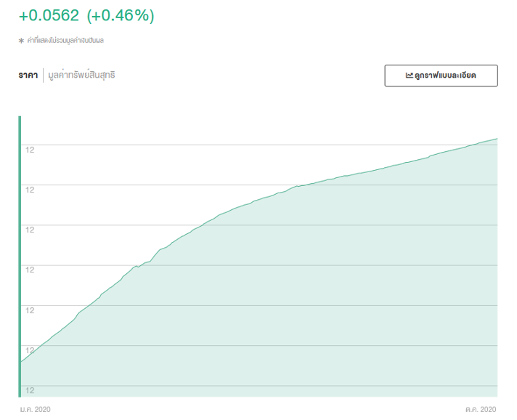This screenshot has width=517, height=420.
Task: Switch to the มูลค่าทรัพย์สินสุทธิ tab
Action: [81, 75]
